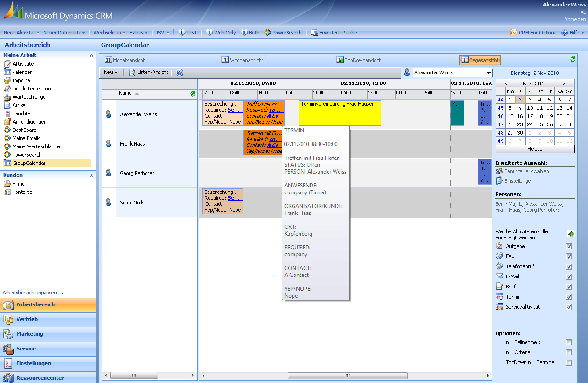Open the Service navigation area
This screenshot has width=588, height=383.
pos(48,349)
